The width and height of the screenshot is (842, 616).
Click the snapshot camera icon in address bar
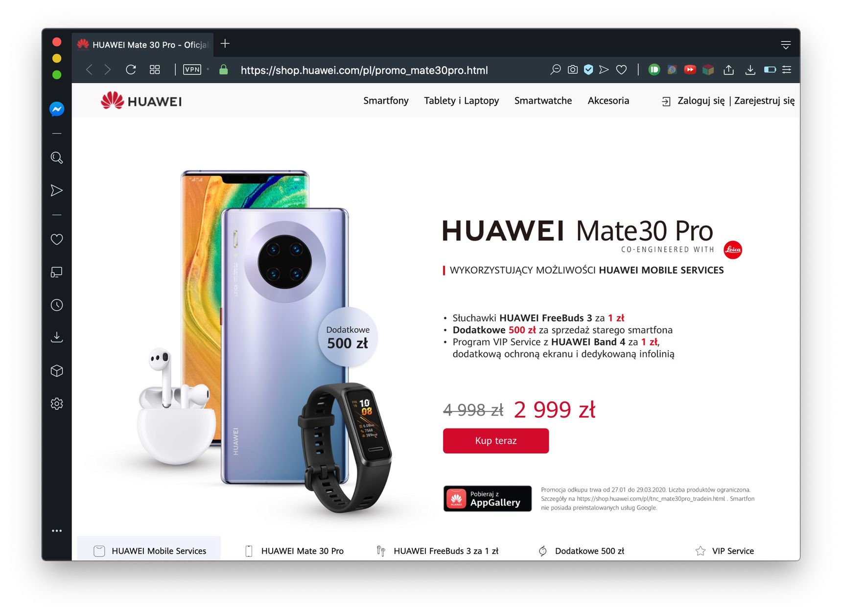[572, 69]
